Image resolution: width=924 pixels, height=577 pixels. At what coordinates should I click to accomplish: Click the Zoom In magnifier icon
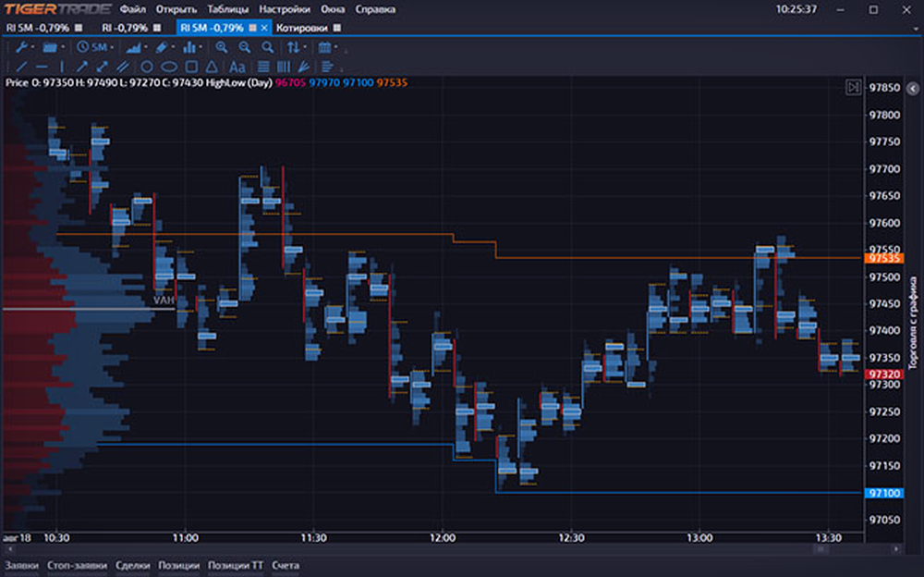point(220,48)
